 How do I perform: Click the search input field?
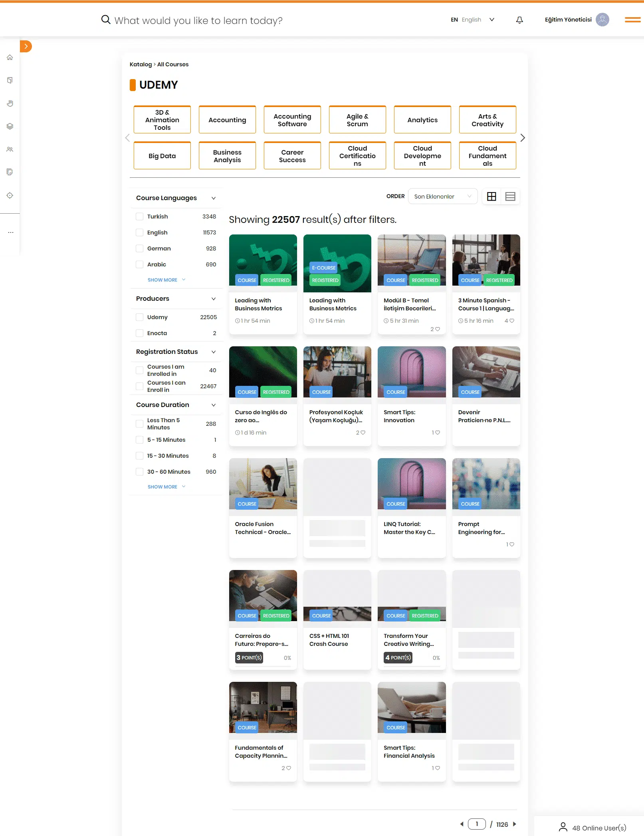198,20
